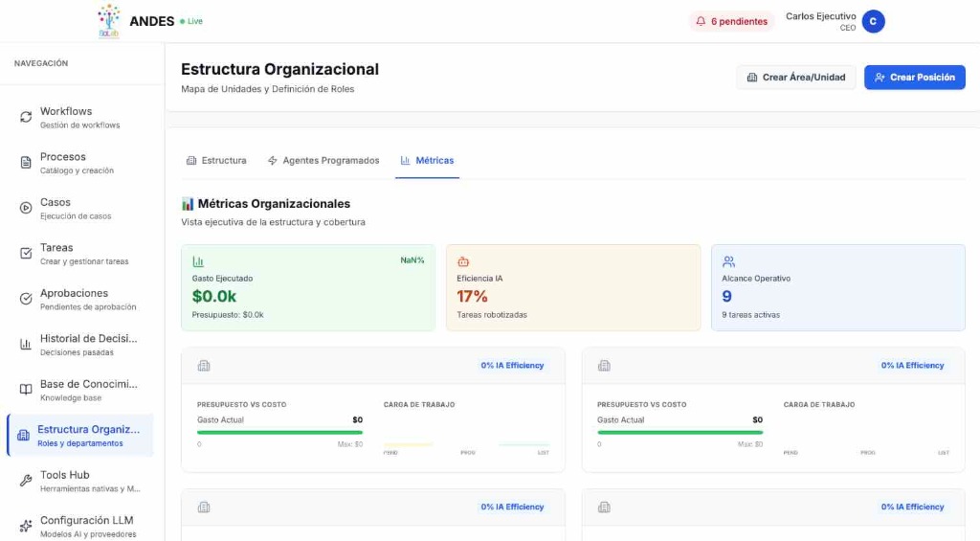Click the Procesos document icon
This screenshot has height=541, width=980.
[x=26, y=163]
